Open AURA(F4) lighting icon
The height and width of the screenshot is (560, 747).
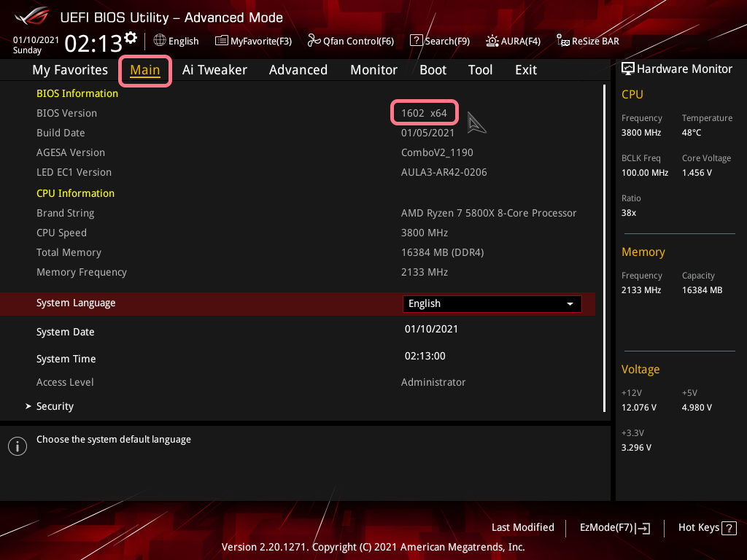point(492,41)
